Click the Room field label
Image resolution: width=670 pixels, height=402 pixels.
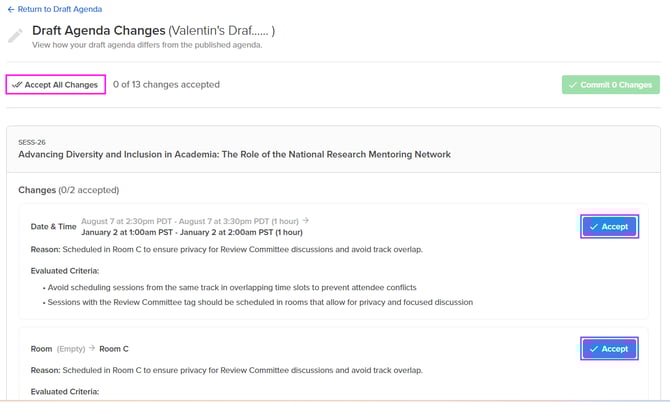pos(42,349)
